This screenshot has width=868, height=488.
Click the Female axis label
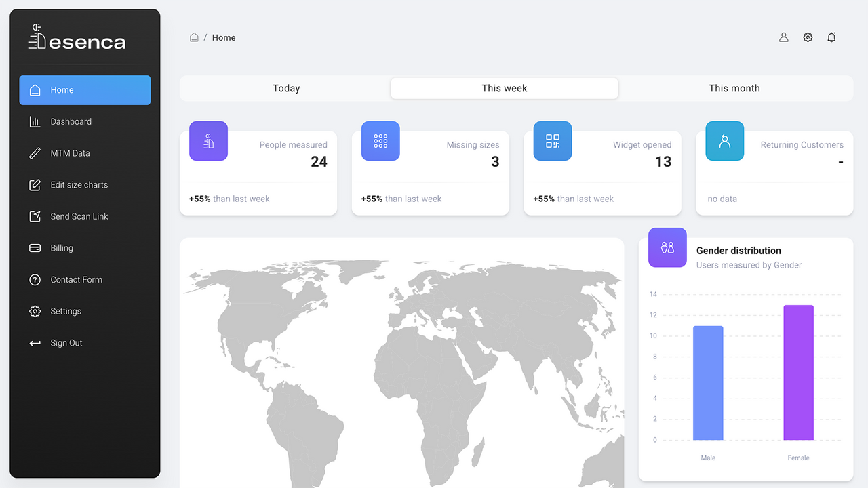point(798,458)
